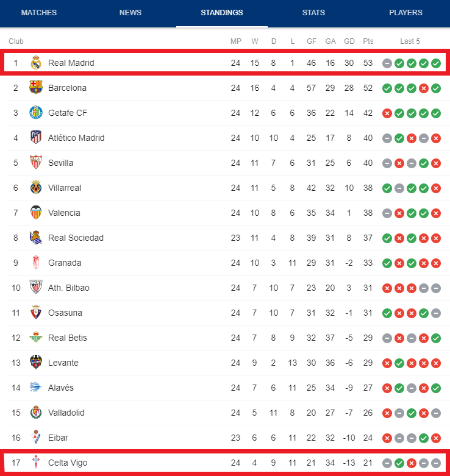Click the Real Madrid club crest
This screenshot has height=476, width=450.
(x=36, y=63)
